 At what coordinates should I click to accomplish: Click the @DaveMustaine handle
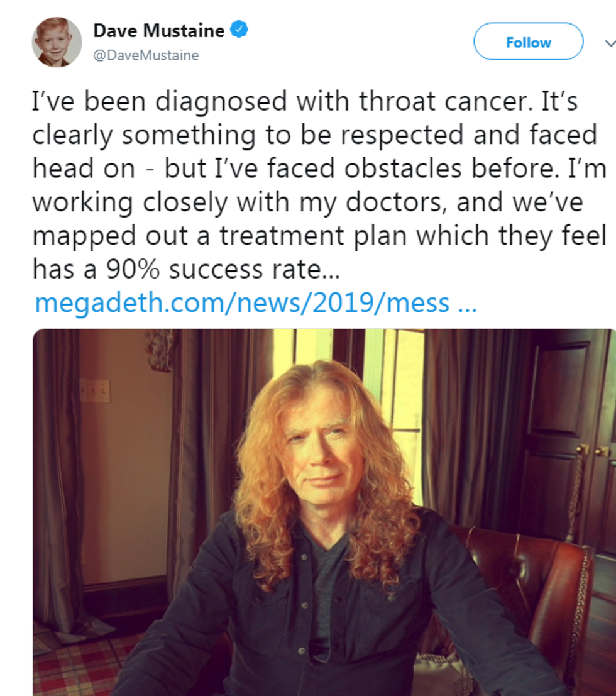(x=146, y=55)
